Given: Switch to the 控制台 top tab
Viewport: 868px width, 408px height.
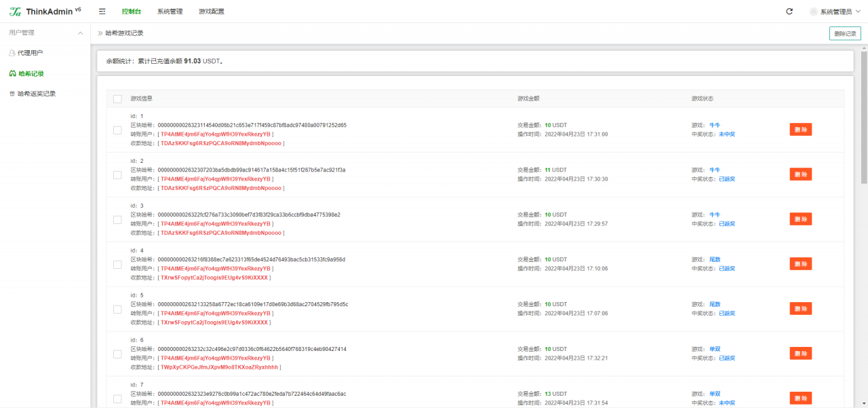Looking at the screenshot, I should click(132, 12).
